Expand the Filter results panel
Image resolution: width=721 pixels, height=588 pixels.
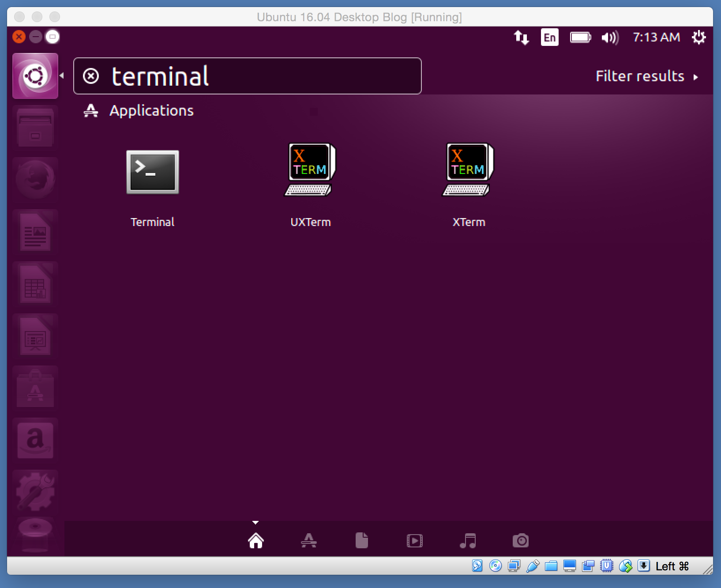(646, 76)
